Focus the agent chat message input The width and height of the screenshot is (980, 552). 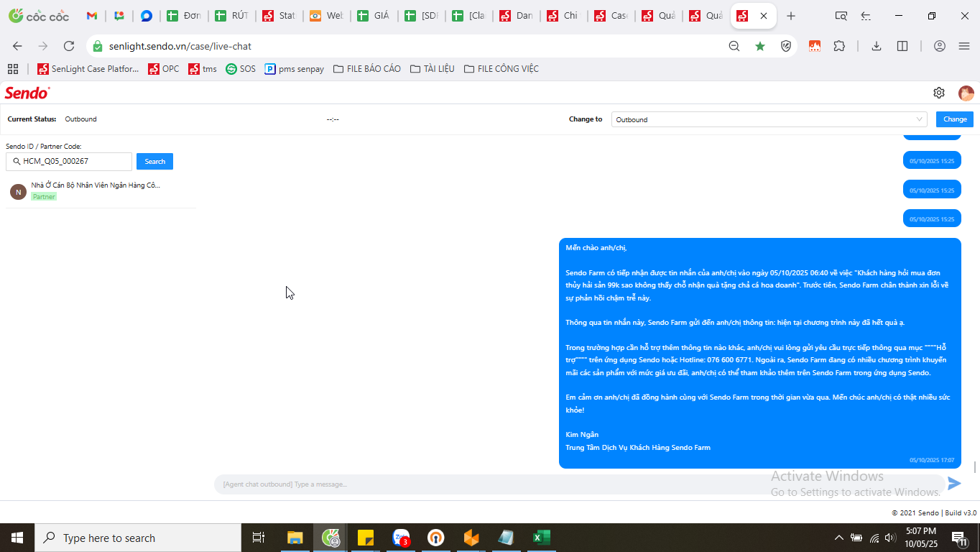[x=579, y=484]
